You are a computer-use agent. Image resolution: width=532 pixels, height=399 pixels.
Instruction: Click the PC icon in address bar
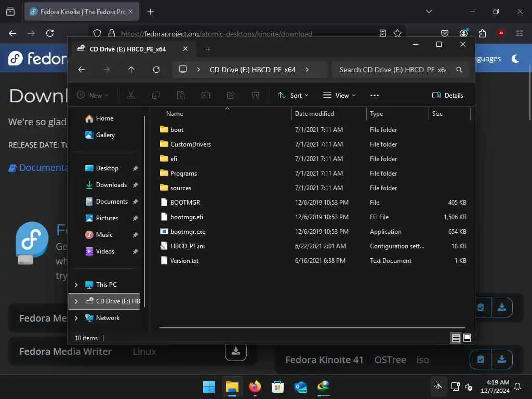tap(183, 70)
